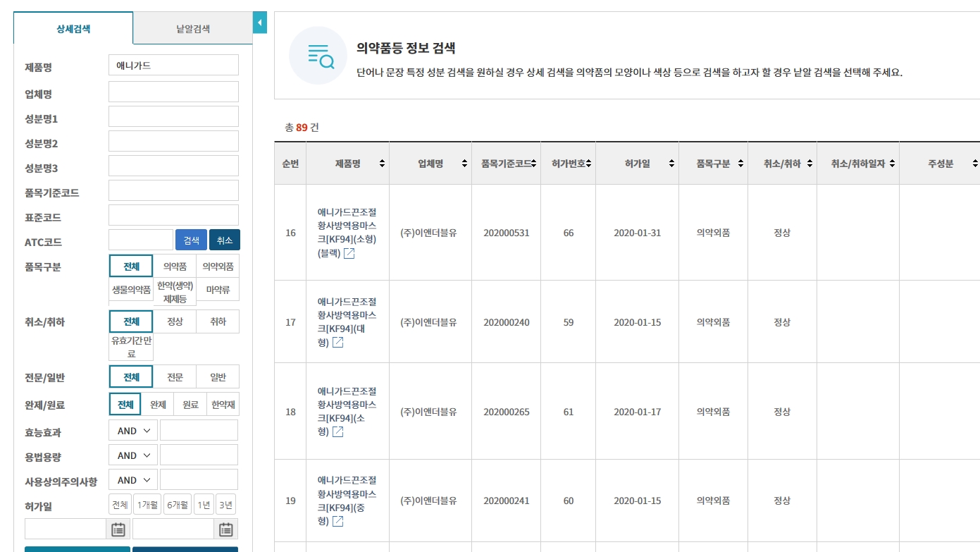Sort by 취소/취하일자 column arrows
The width and height of the screenshot is (980, 552).
(x=892, y=164)
